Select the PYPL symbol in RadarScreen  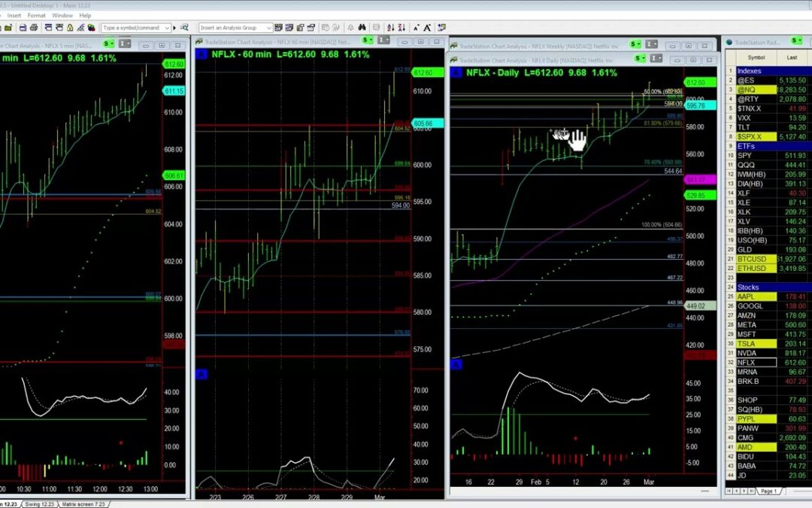[756, 419]
